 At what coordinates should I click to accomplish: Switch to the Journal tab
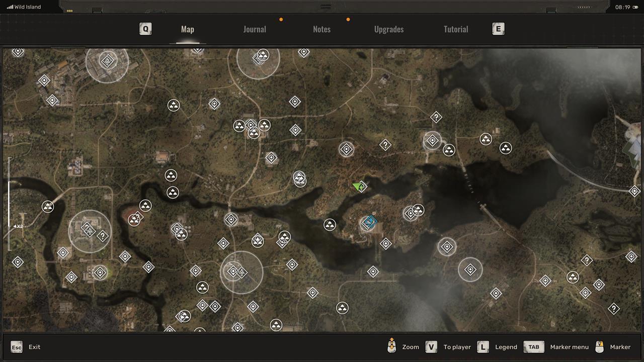point(255,29)
